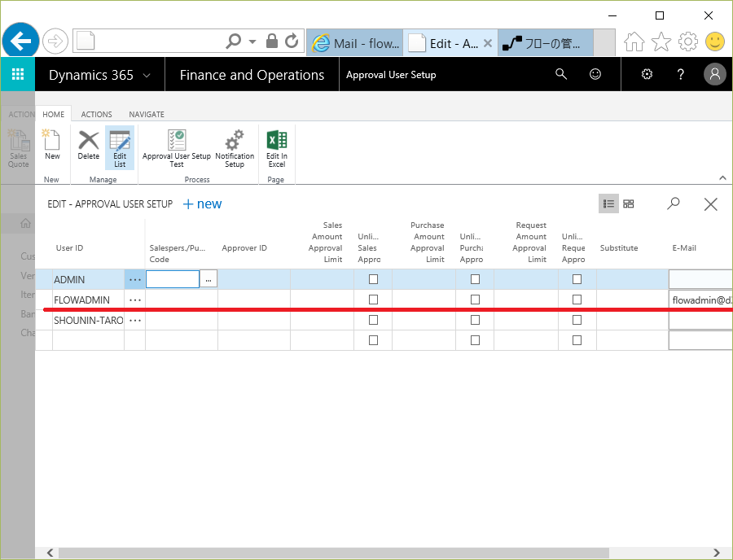Image resolution: width=733 pixels, height=560 pixels.
Task: Switch to the NAVIGATE ribbon tab
Action: tap(147, 115)
